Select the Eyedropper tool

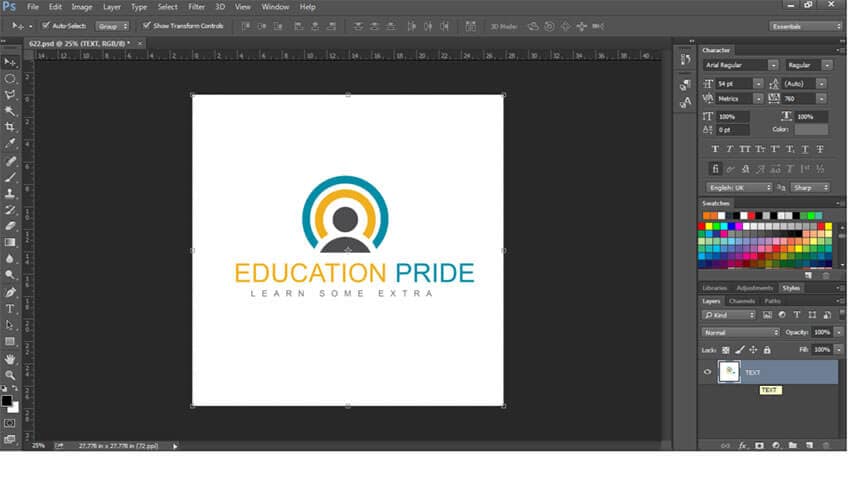point(10,143)
